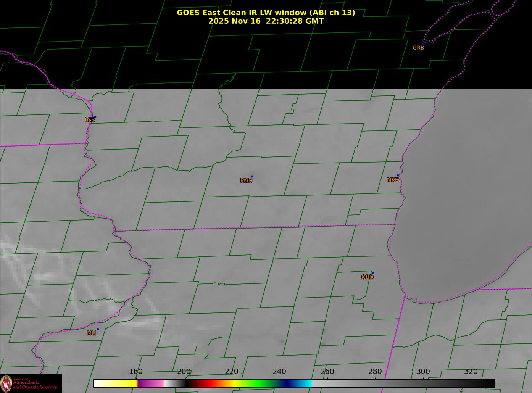Click the 320 colorbar tick label

pyautogui.click(x=471, y=372)
